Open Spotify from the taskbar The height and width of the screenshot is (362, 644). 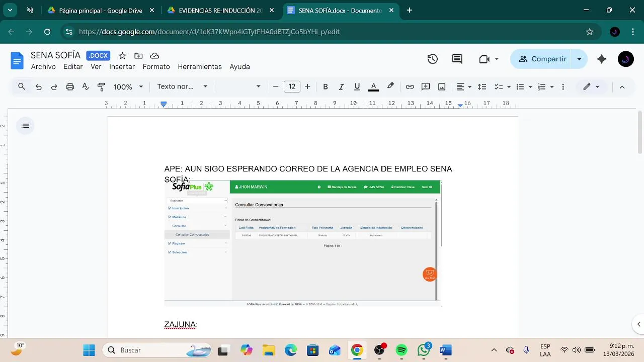[401, 350]
